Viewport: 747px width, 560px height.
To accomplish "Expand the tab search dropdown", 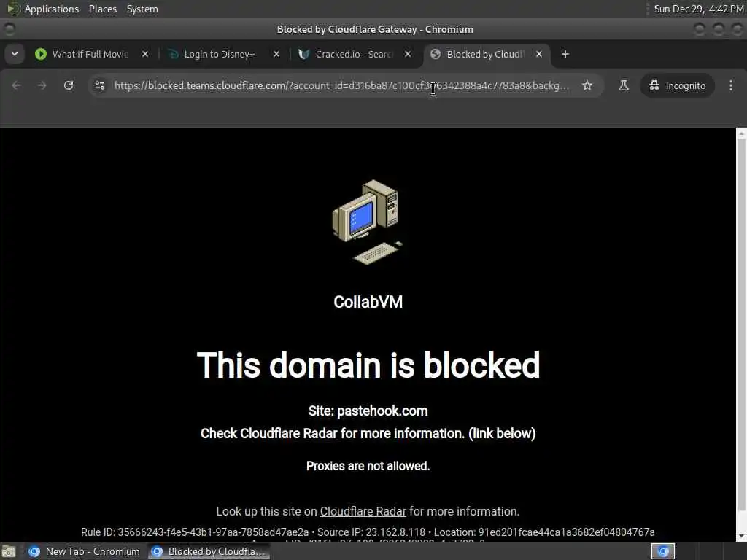I will [15, 54].
